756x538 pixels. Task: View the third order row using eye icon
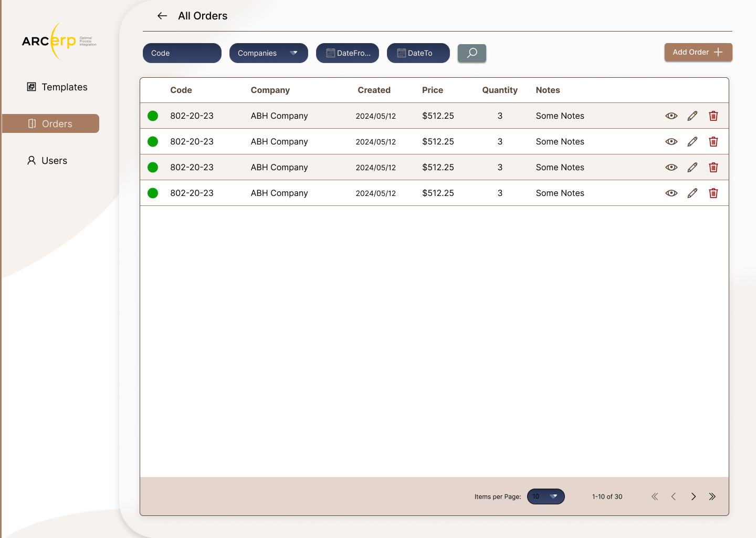(671, 167)
